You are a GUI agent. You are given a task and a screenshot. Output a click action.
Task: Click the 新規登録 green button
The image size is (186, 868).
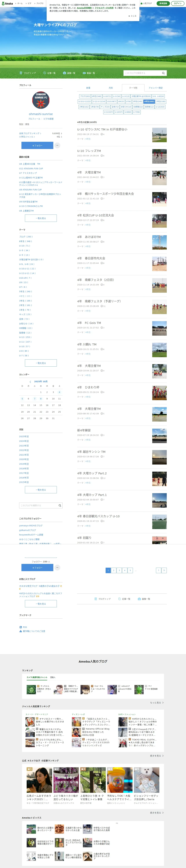pyautogui.click(x=163, y=3)
